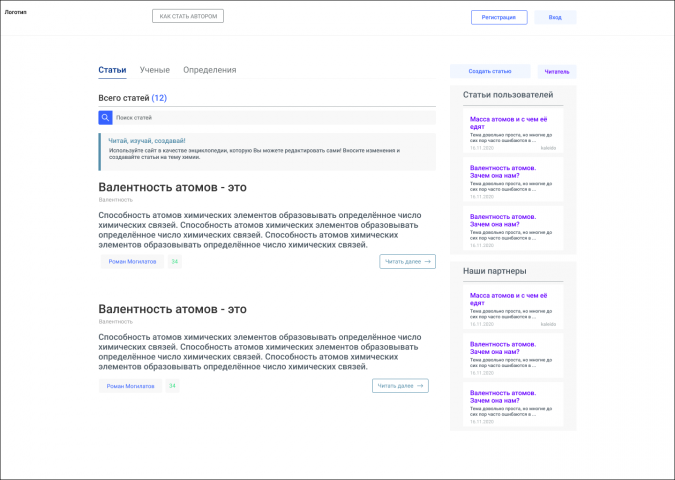The width and height of the screenshot is (675, 480).
Task: Focus the Поиск статей search field
Action: (x=274, y=118)
